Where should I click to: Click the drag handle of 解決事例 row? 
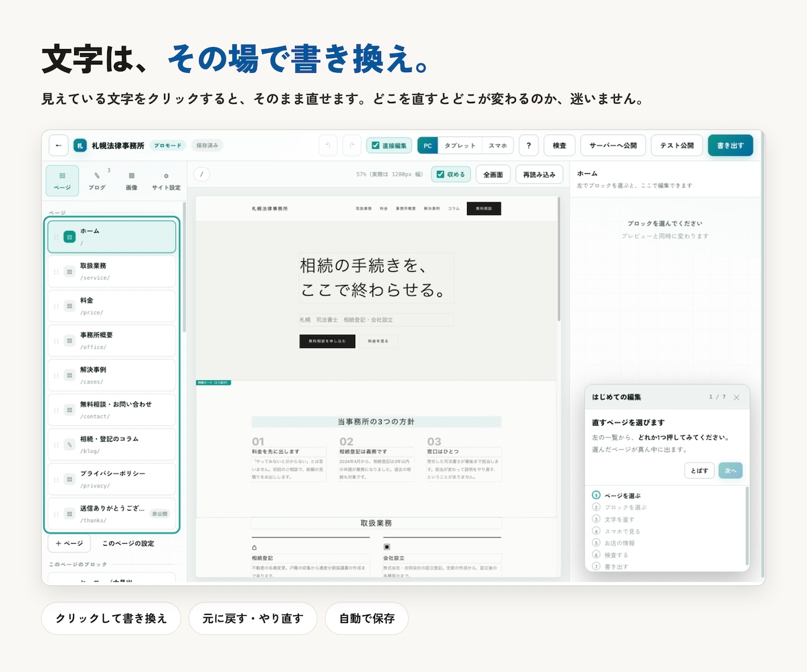(x=56, y=376)
